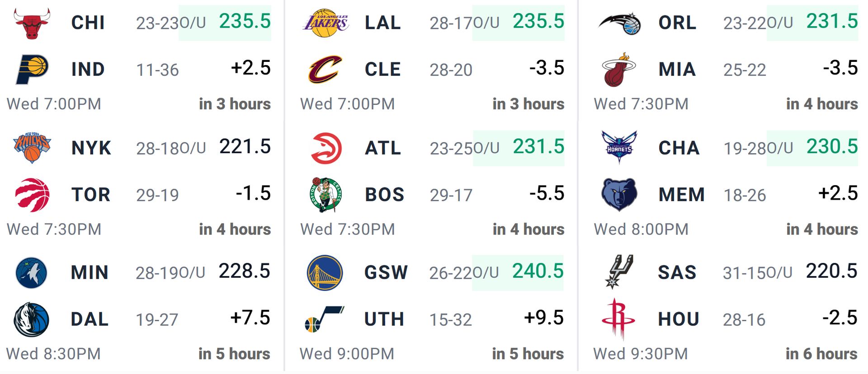The width and height of the screenshot is (868, 374).
Task: Open the Houston Rockets logo
Action: (618, 319)
